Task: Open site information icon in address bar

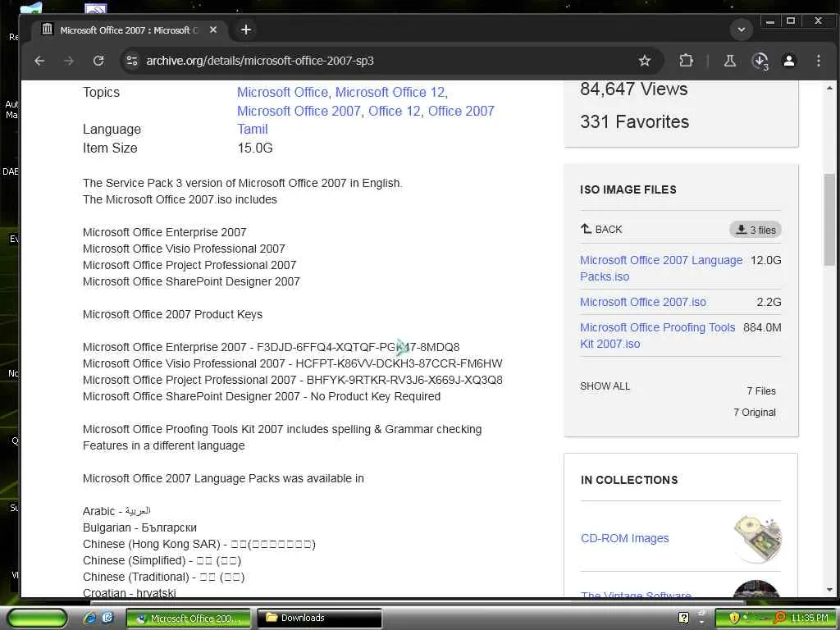Action: click(132, 61)
